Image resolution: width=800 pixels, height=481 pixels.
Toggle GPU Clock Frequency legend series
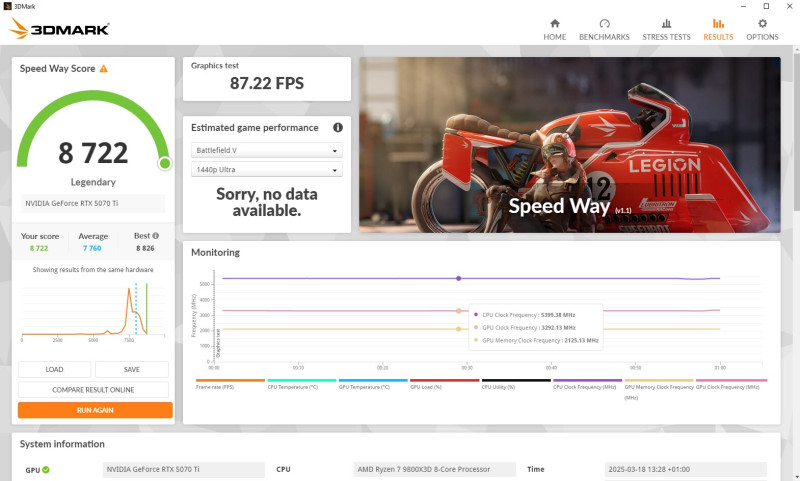[731, 384]
